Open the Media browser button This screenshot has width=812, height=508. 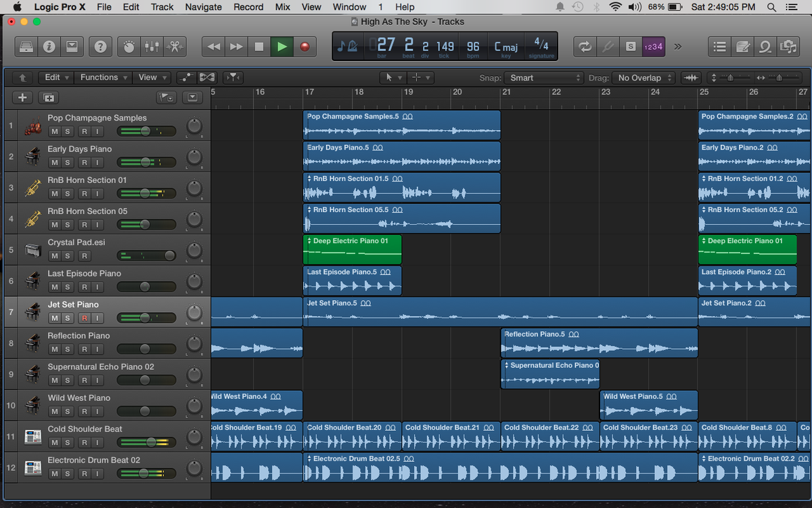pos(788,47)
